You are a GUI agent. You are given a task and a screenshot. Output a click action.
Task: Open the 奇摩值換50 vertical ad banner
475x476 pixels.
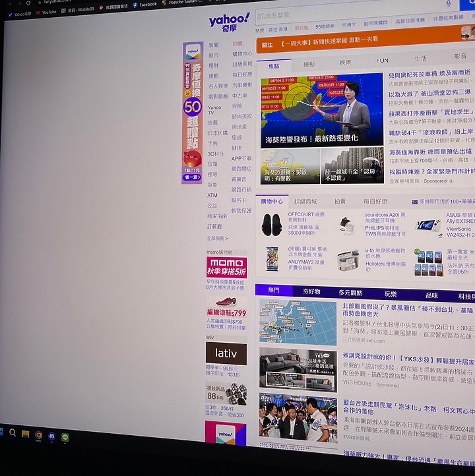tap(192, 113)
